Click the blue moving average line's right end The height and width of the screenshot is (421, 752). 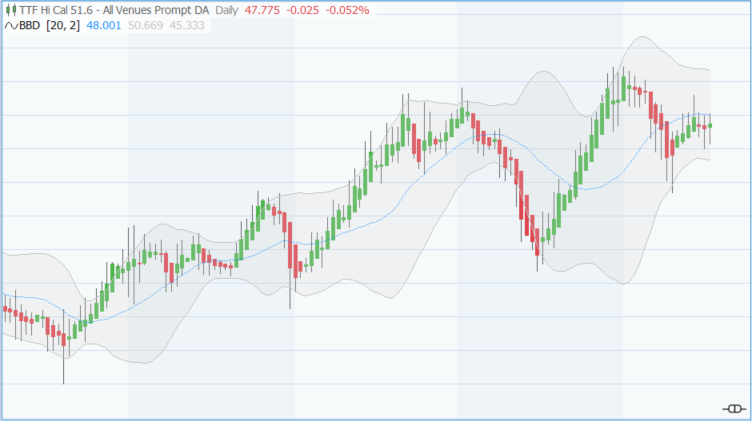[708, 115]
